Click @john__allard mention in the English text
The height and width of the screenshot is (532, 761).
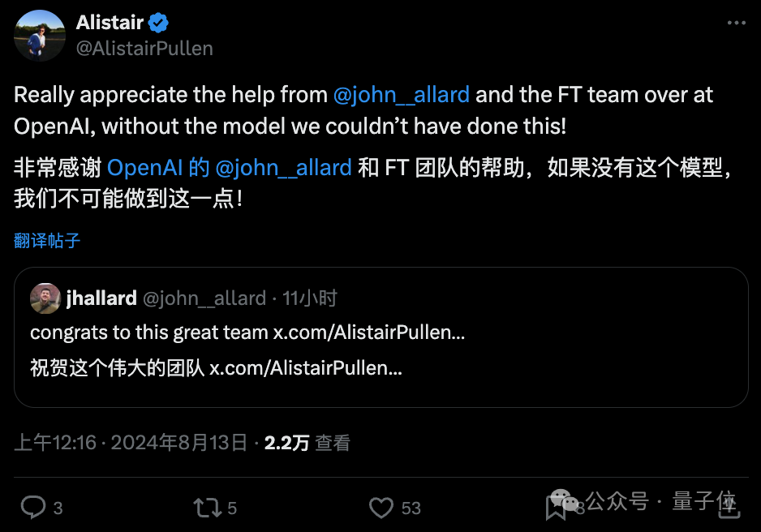point(402,95)
